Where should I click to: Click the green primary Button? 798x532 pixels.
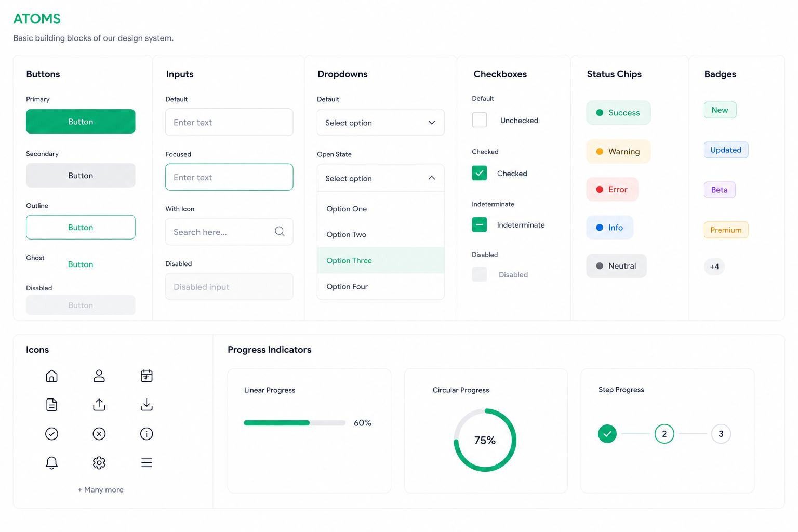pyautogui.click(x=81, y=122)
